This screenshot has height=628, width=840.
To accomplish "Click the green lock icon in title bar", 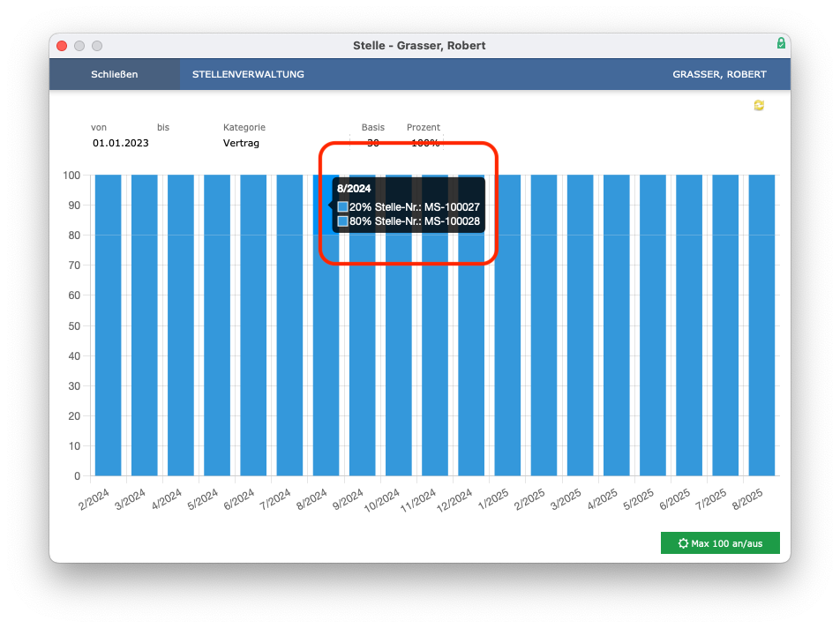I will point(781,43).
